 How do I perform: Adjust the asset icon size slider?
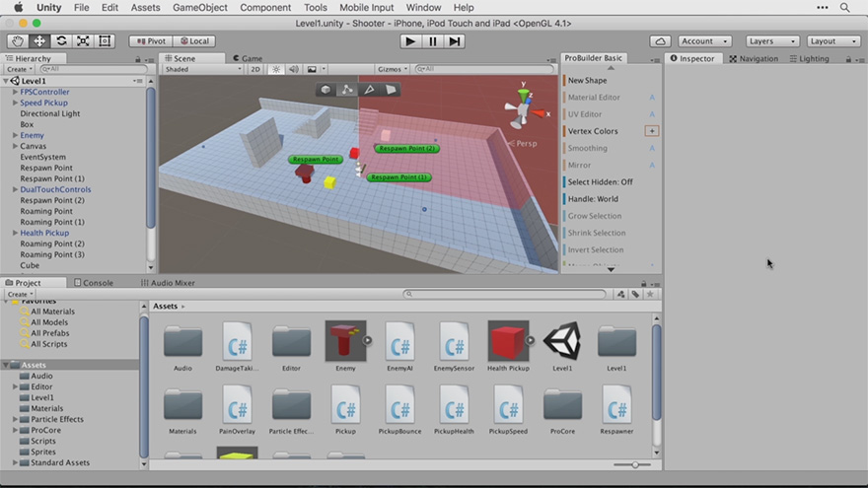coord(634,464)
